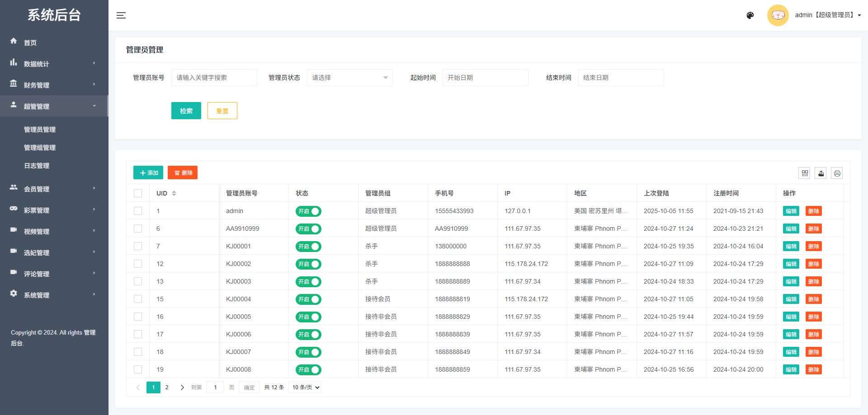Click the green 添加 button
The height and width of the screenshot is (415, 868).
[x=148, y=173]
